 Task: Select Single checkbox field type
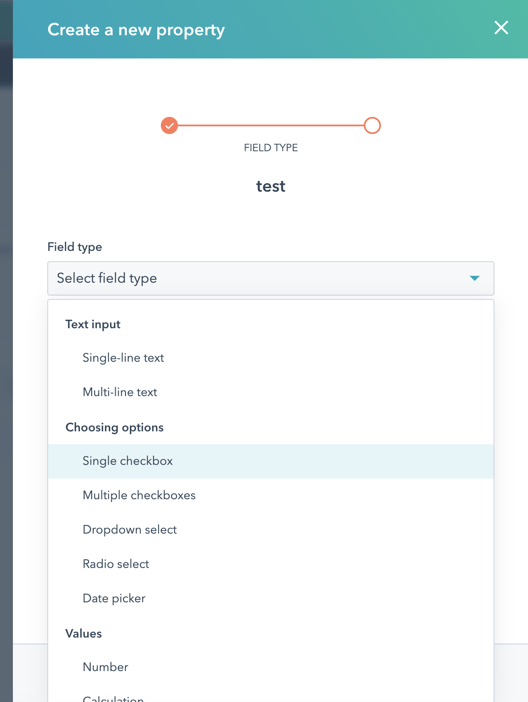(x=270, y=461)
